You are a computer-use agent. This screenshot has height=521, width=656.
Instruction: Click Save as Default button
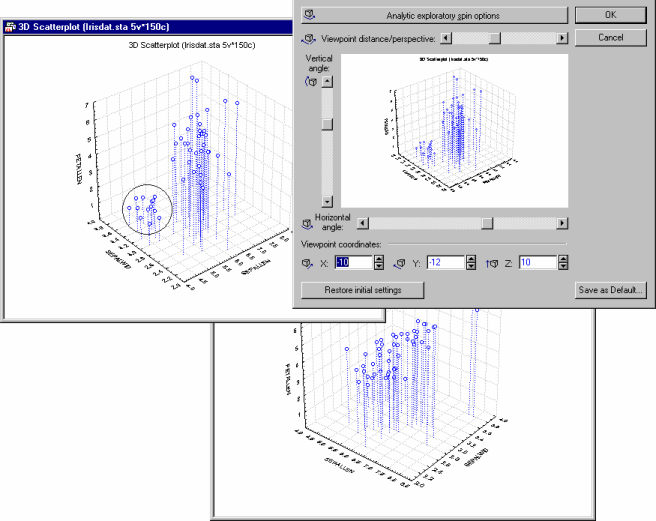click(610, 290)
